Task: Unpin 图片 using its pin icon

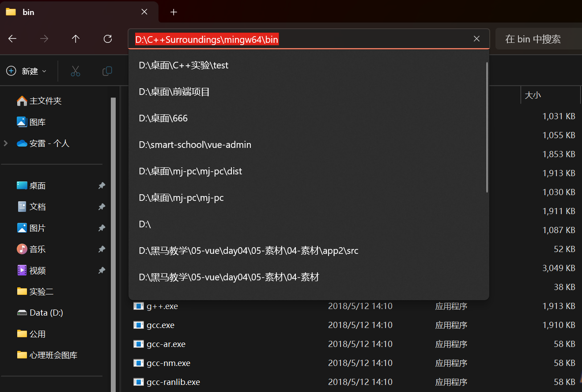Action: (102, 228)
